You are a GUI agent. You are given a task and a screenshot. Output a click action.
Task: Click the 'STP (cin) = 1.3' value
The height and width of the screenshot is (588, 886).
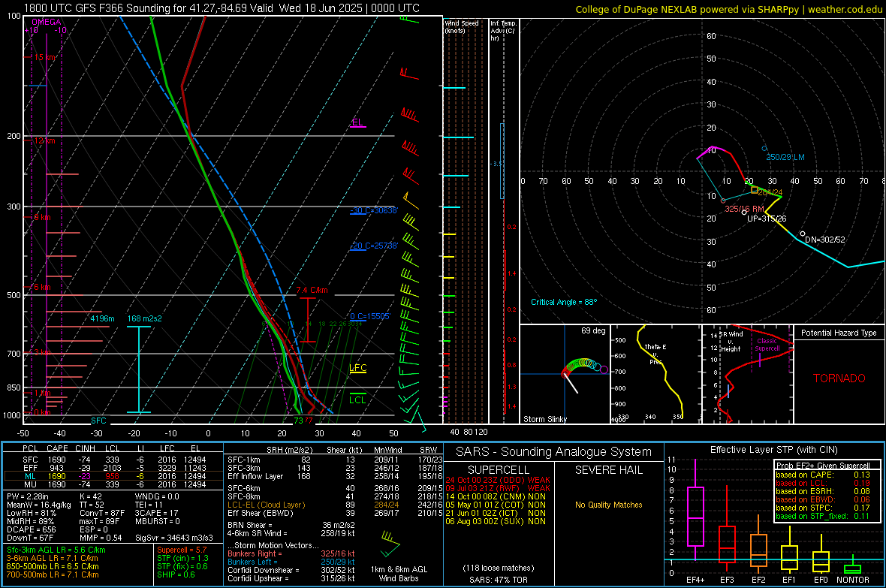pyautogui.click(x=182, y=558)
